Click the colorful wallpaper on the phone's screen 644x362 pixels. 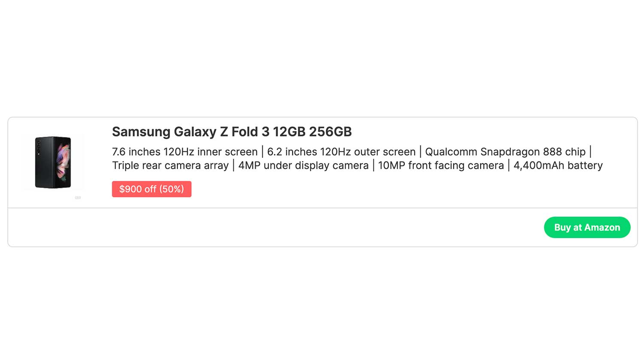pos(64,162)
